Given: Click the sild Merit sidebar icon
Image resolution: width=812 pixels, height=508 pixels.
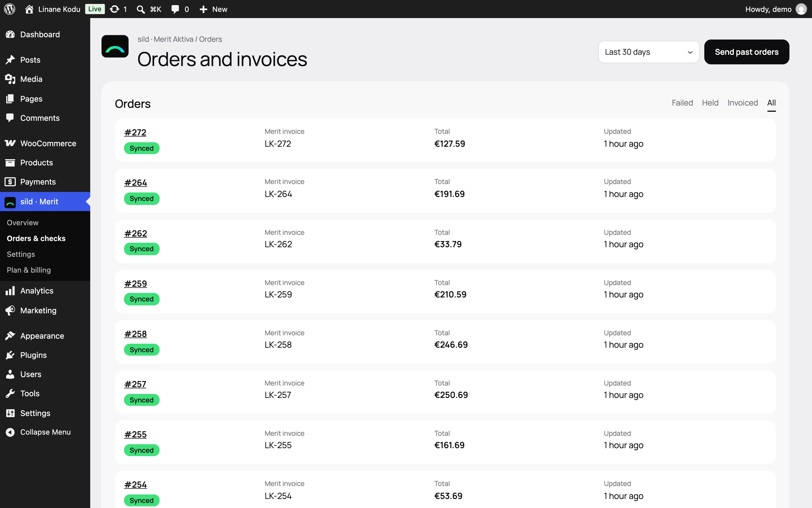Looking at the screenshot, I should (10, 202).
